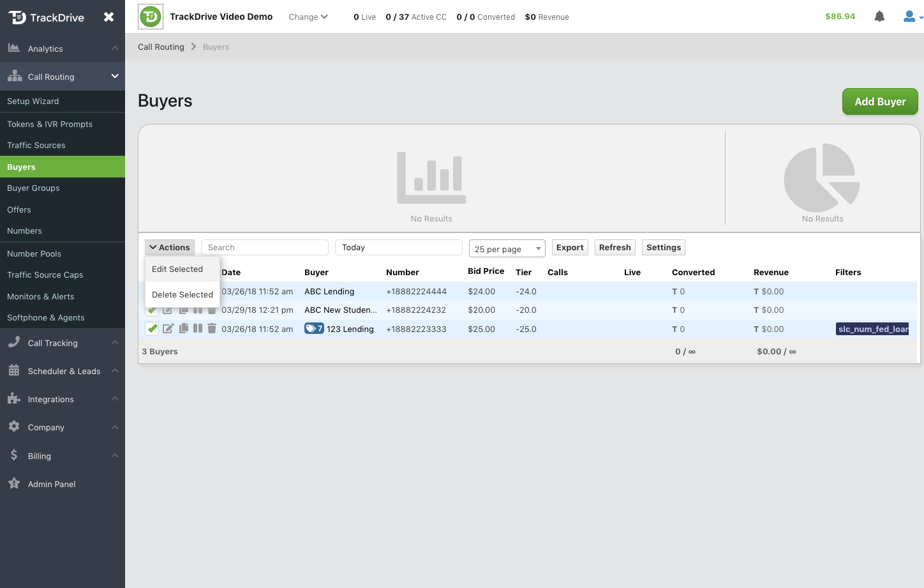Click the Company gear icon
The width and height of the screenshot is (924, 588).
[14, 426]
